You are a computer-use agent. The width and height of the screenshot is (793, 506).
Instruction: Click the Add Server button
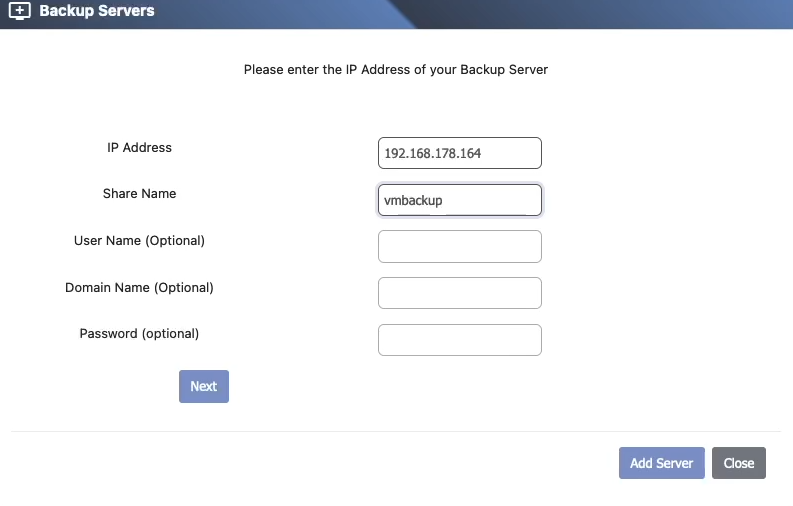(x=661, y=463)
